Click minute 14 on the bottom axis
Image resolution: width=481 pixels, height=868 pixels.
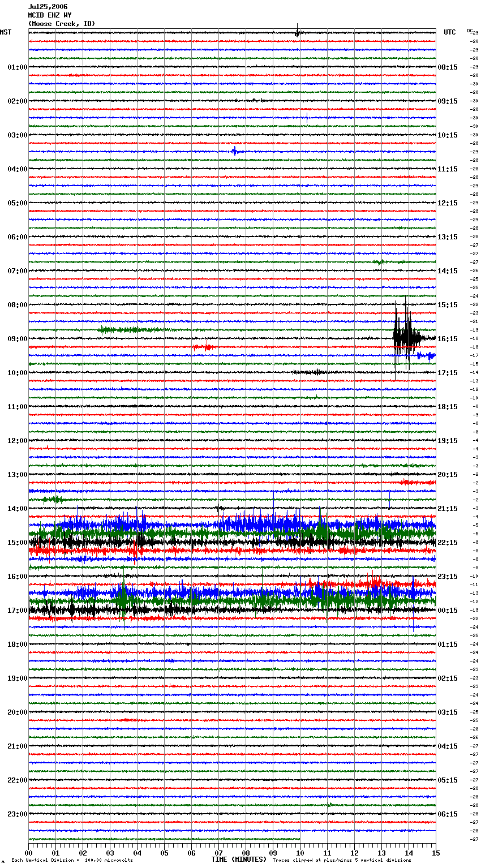click(409, 853)
